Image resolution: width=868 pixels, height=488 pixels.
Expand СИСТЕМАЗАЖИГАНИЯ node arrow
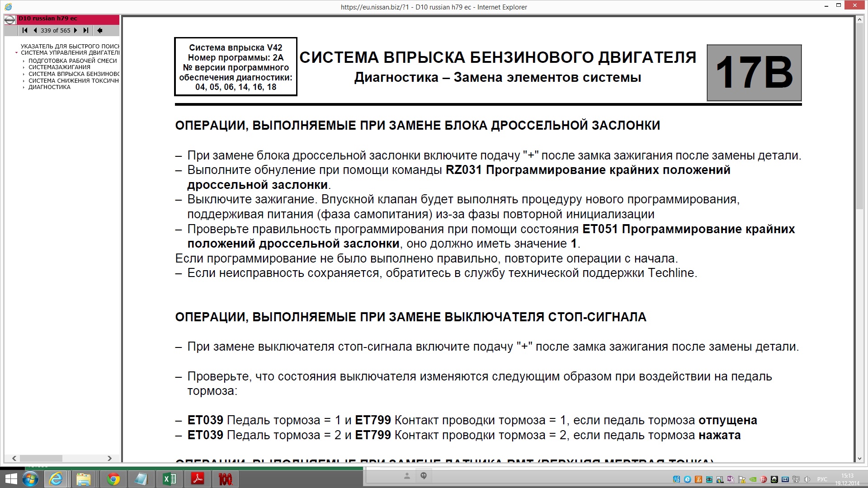(x=24, y=67)
